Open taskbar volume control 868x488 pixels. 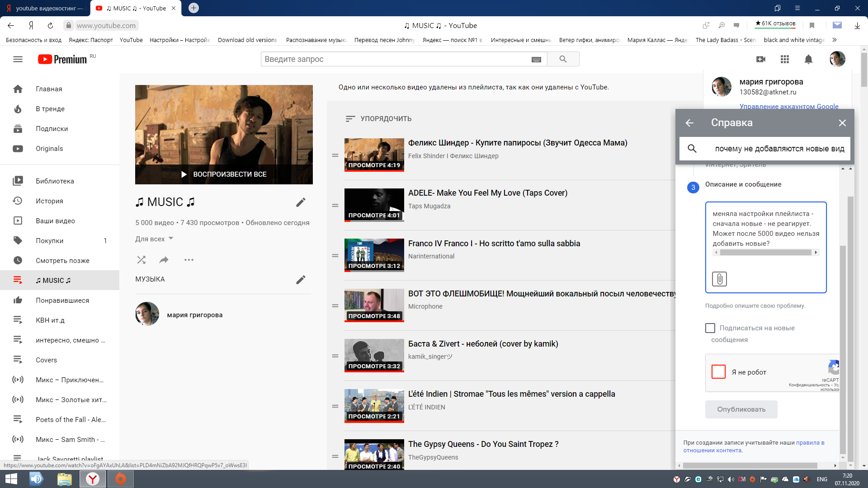tap(731, 479)
